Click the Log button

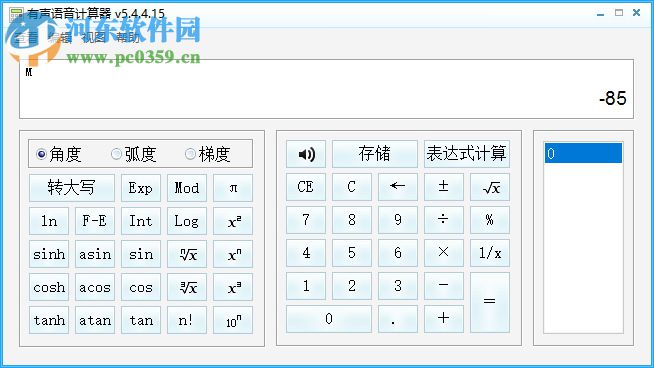pos(187,221)
